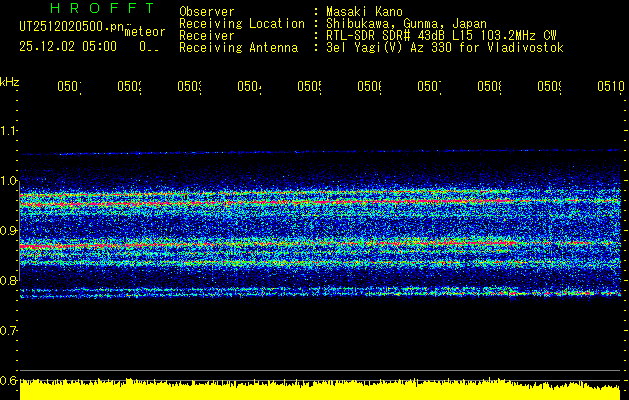This screenshot has width=629, height=400.
Task: Click the 0503 time axis marker
Action: click(189, 86)
